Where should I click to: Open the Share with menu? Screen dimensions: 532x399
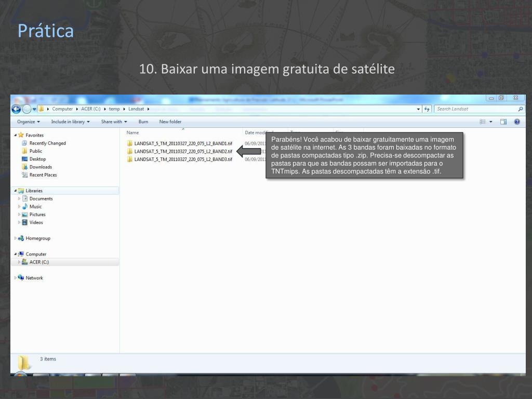click(114, 122)
